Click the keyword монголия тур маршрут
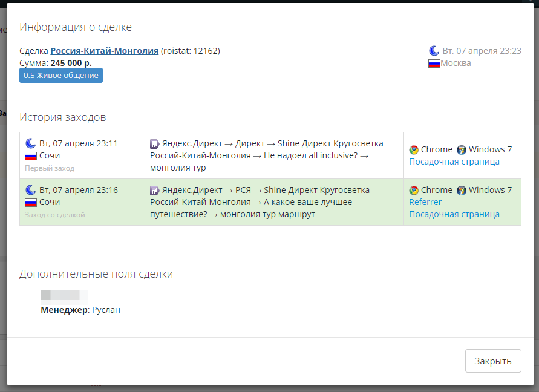The width and height of the screenshot is (539, 392). tap(267, 214)
